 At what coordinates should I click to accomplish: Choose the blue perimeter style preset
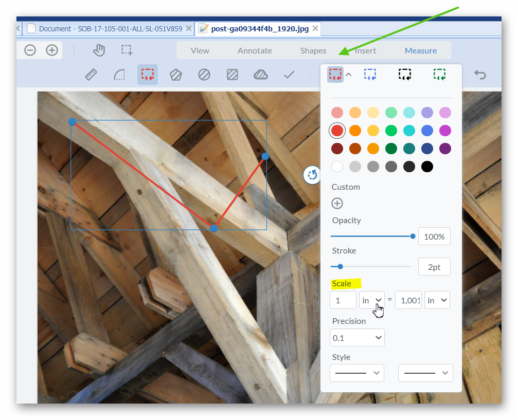click(370, 75)
